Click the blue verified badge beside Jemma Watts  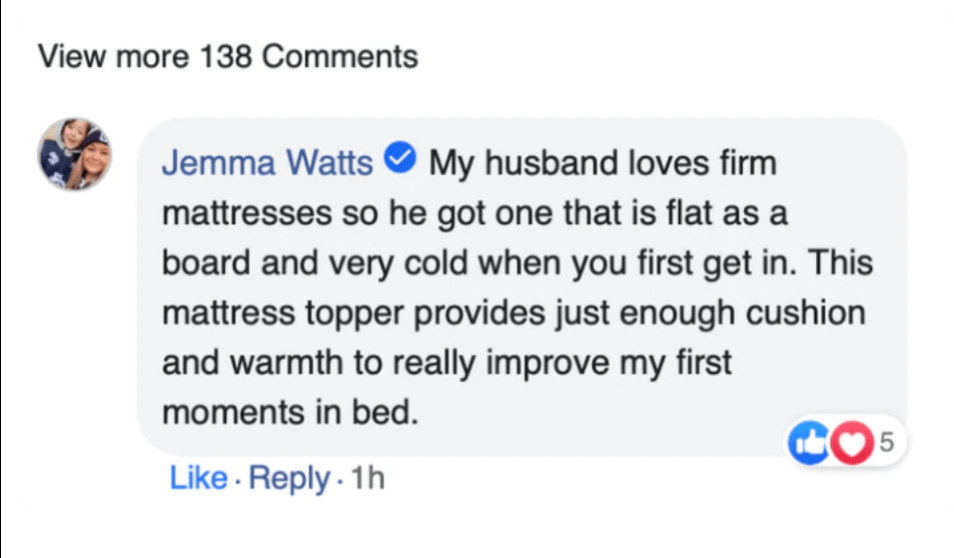pyautogui.click(x=401, y=160)
